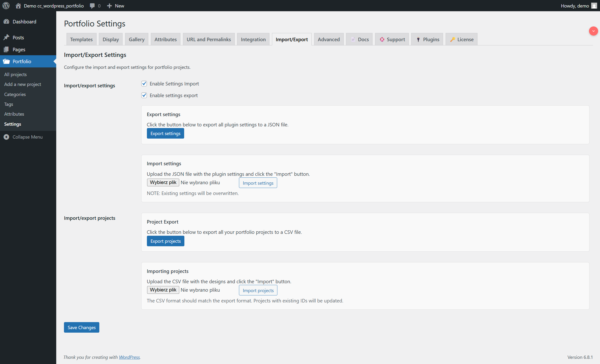This screenshot has width=600, height=364.
Task: Uncheck Enable settings export
Action: pyautogui.click(x=144, y=95)
